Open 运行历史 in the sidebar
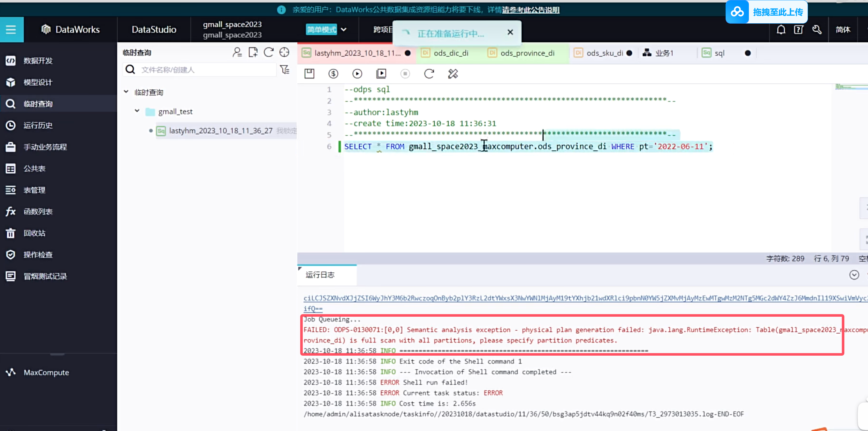 pos(38,125)
